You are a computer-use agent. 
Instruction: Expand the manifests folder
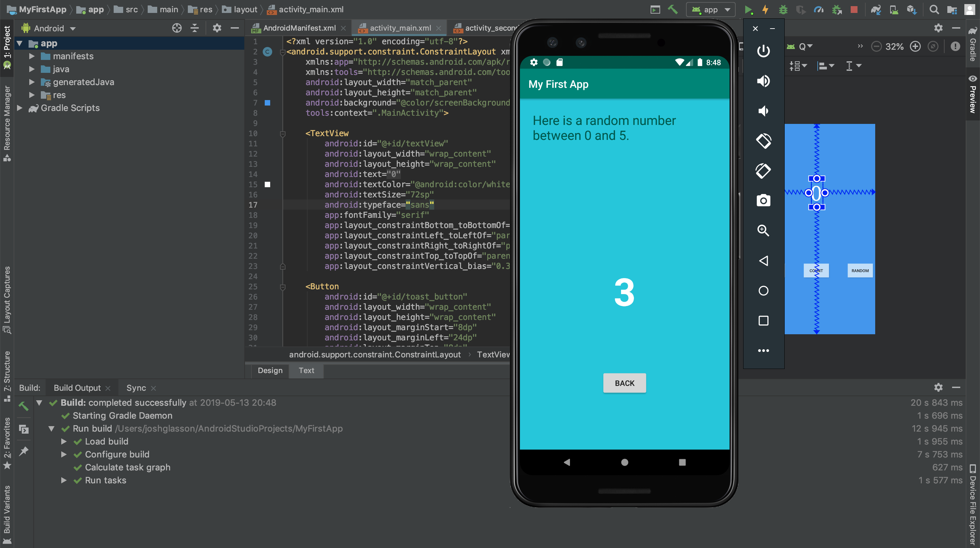click(32, 56)
